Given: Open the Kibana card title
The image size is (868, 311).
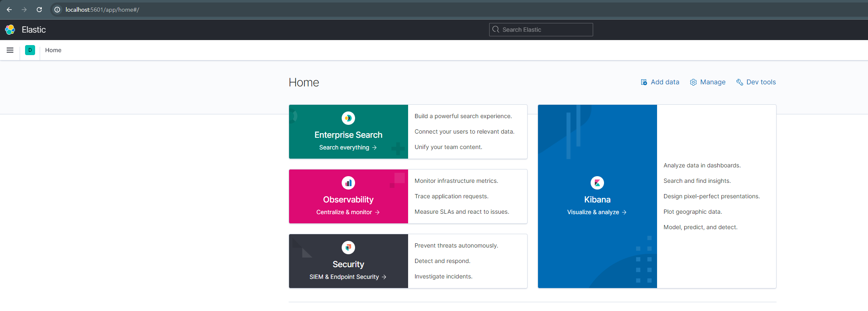Looking at the screenshot, I should 597,200.
